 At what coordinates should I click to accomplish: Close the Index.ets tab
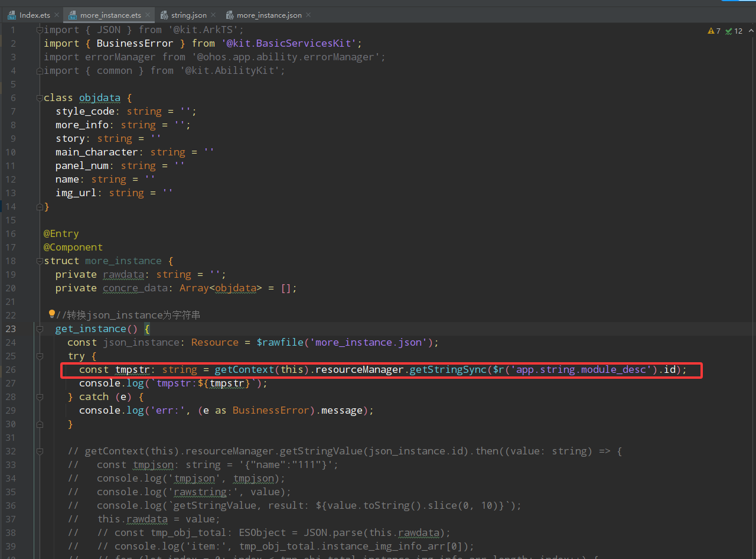click(x=57, y=15)
